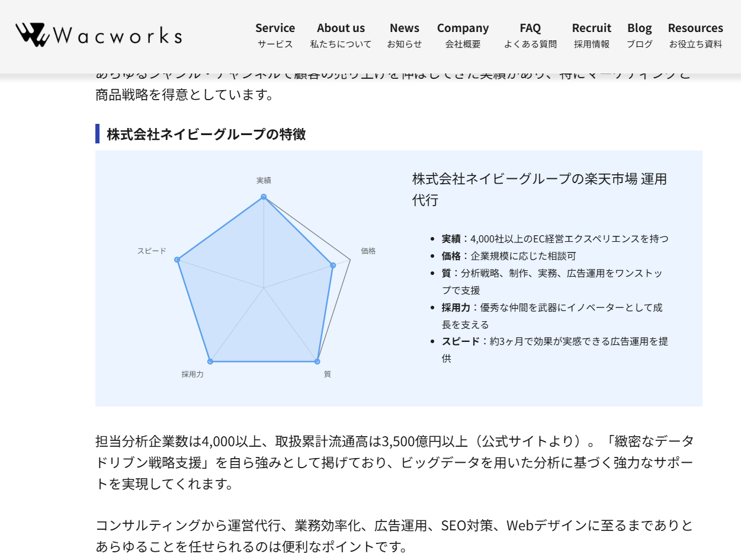Image resolution: width=741 pixels, height=560 pixels.
Task: Click the 実績 axis label on chart
Action: point(264,180)
